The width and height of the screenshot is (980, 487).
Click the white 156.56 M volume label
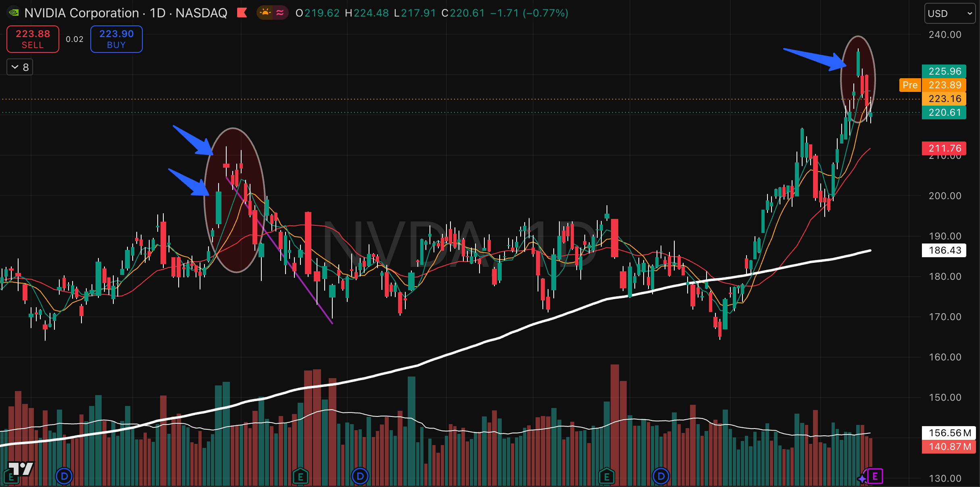pyautogui.click(x=949, y=433)
